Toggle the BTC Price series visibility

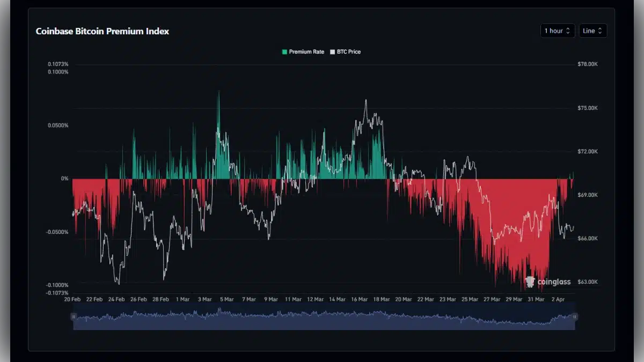pos(346,51)
